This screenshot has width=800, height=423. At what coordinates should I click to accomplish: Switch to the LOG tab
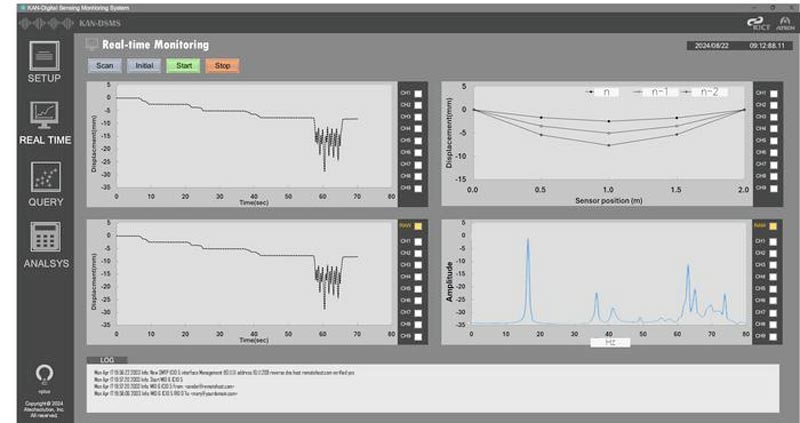tap(105, 357)
